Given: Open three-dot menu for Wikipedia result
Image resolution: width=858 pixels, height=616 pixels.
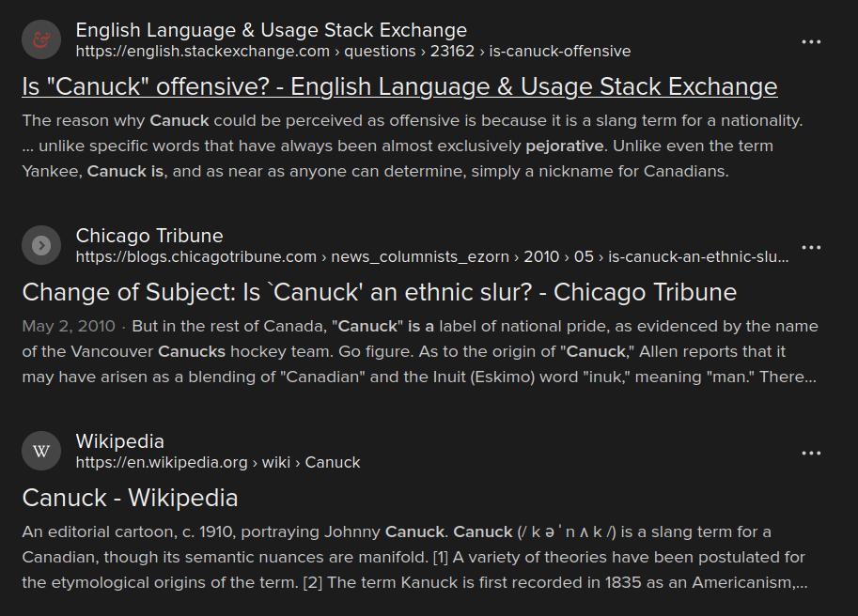Looking at the screenshot, I should [x=811, y=454].
